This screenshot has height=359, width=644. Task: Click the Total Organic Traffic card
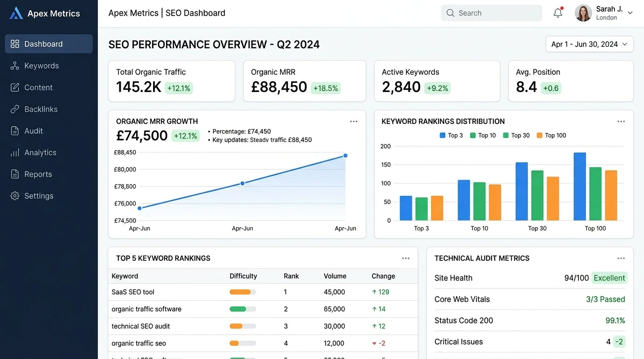172,81
